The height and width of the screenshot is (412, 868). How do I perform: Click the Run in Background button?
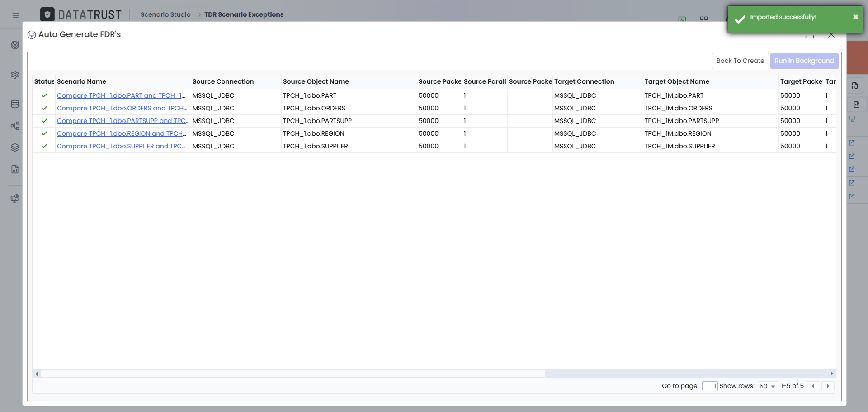tap(804, 61)
